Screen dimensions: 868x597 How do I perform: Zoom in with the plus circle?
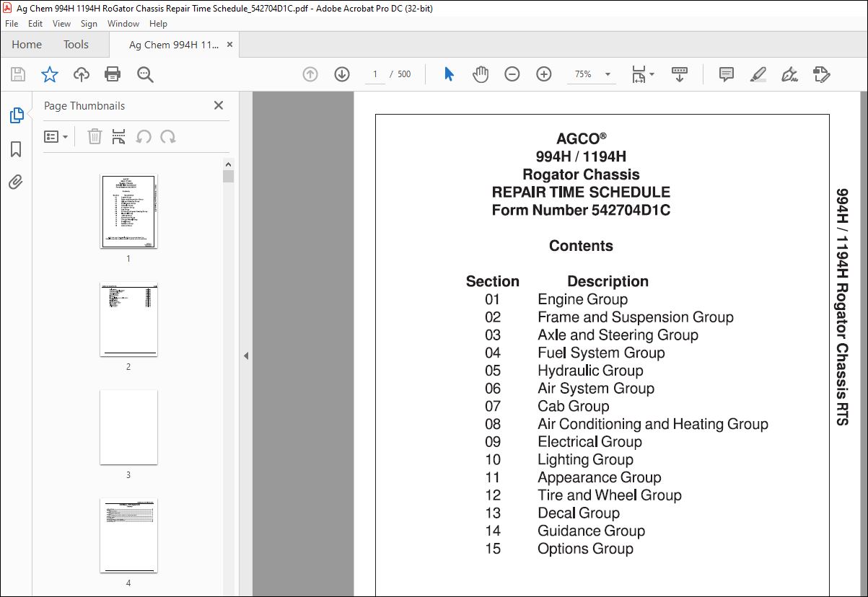[544, 74]
